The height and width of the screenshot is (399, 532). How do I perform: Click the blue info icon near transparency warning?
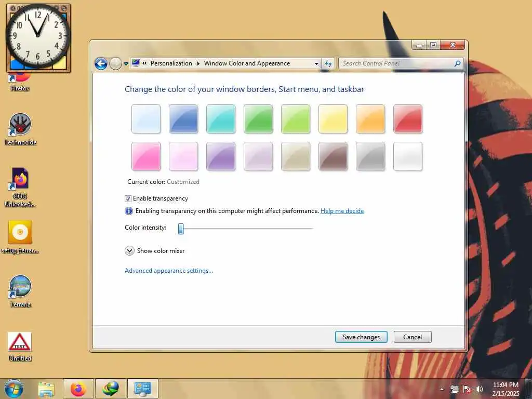pyautogui.click(x=129, y=211)
